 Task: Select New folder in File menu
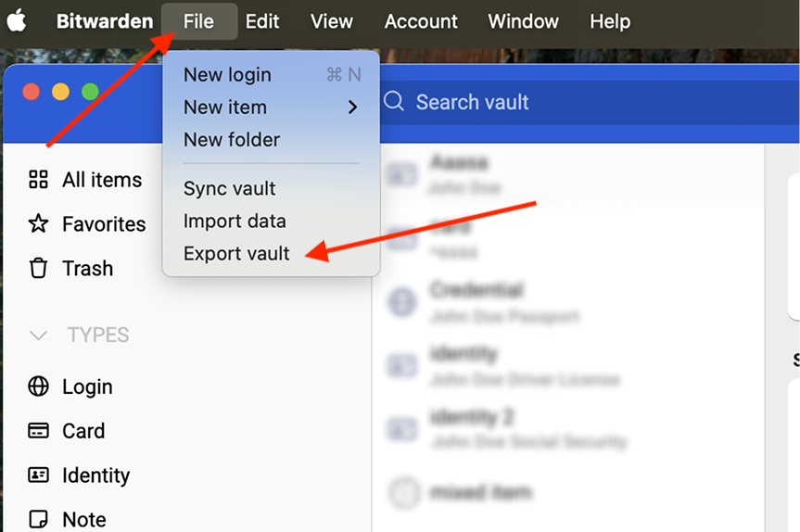pyautogui.click(x=272, y=140)
